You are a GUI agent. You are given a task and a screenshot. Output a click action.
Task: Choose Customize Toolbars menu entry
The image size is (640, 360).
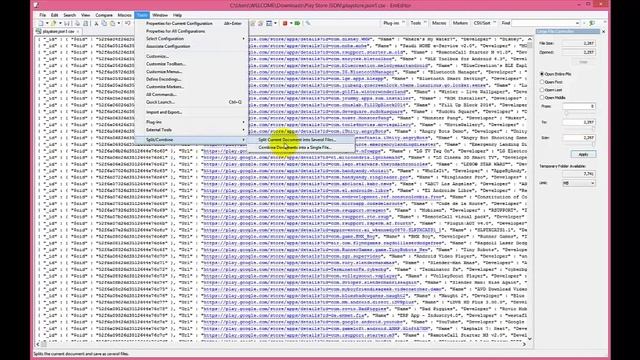(192, 64)
